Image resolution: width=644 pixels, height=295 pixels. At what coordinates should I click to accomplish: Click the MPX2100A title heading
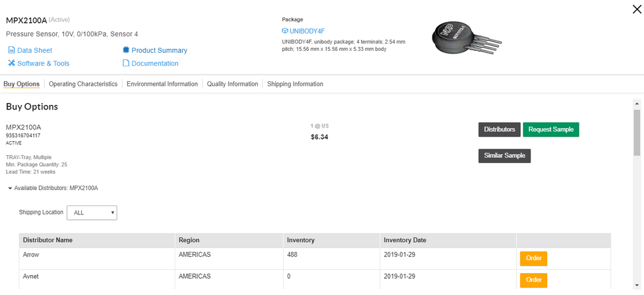point(26,20)
